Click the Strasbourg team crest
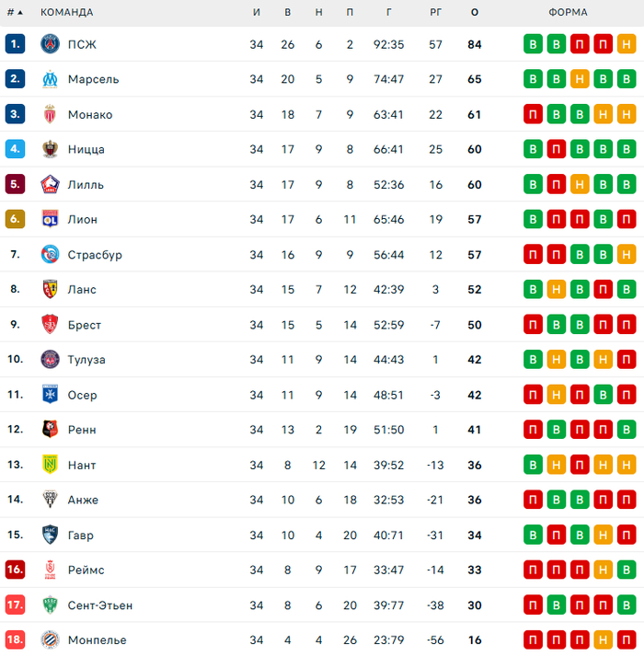 click(x=50, y=254)
